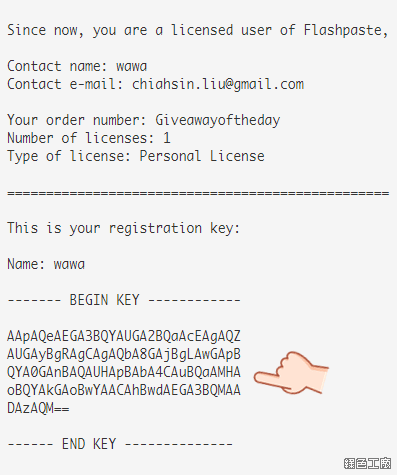Click the watermark logo at bottom right
Image resolution: width=397 pixels, height=475 pixels.
point(367,463)
